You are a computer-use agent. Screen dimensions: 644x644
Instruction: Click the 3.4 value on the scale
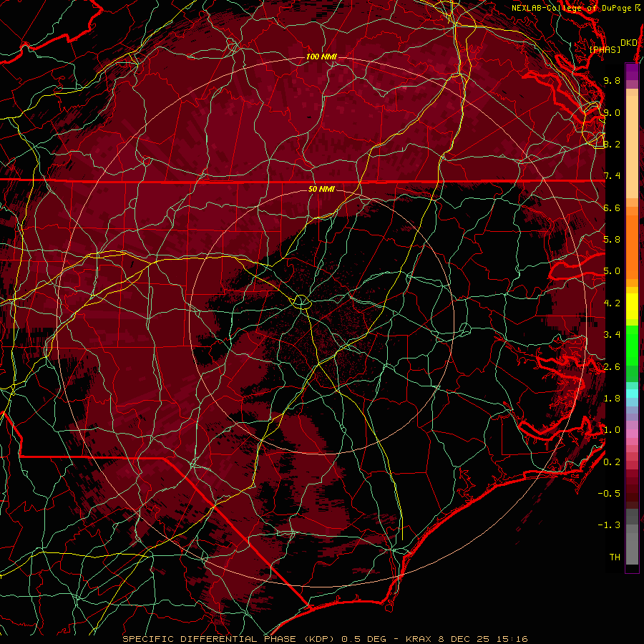[x=612, y=335]
